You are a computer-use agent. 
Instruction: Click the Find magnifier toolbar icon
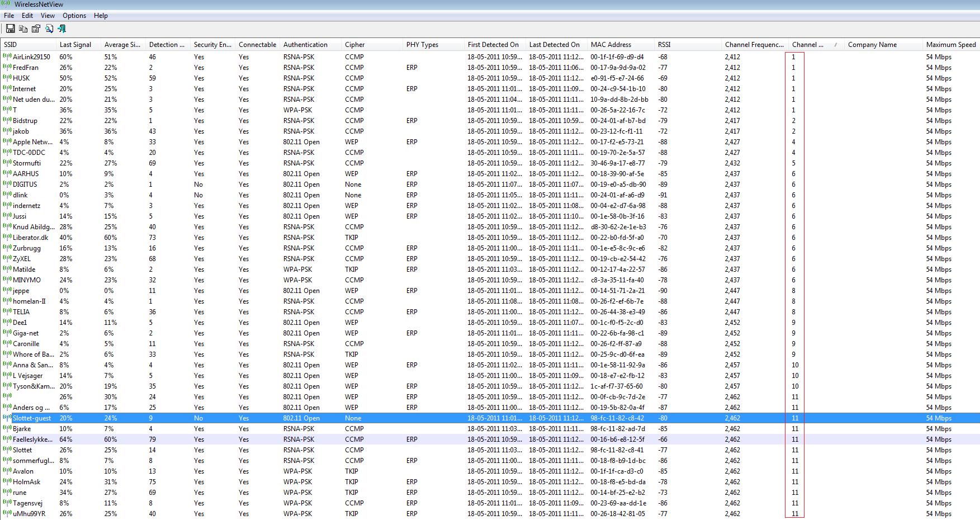point(49,29)
